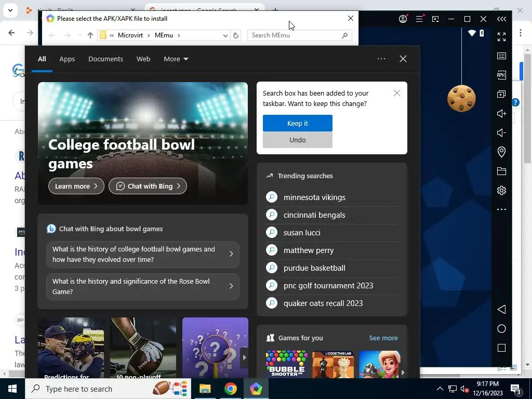Viewport: 532px width, 399px height.
Task: Open farm girl game thumbnail
Action: (380, 364)
